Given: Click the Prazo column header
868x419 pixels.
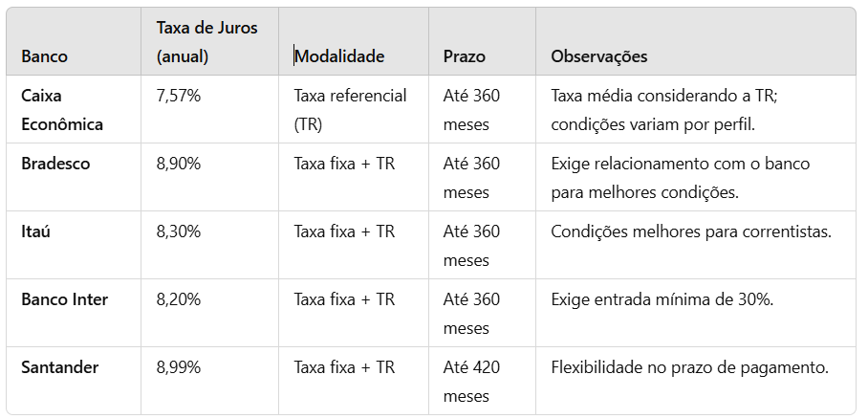Looking at the screenshot, I should coord(465,56).
